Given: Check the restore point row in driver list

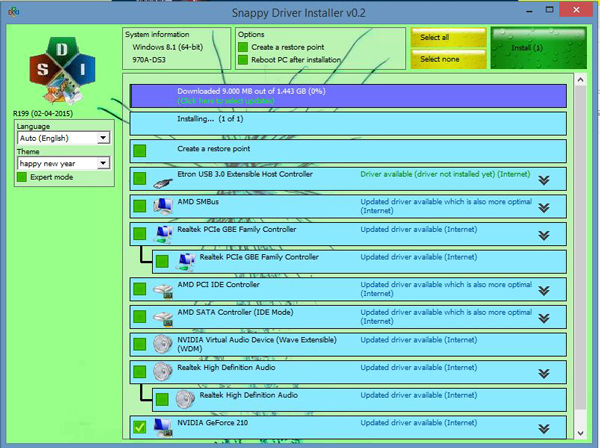Looking at the screenshot, I should 140,151.
